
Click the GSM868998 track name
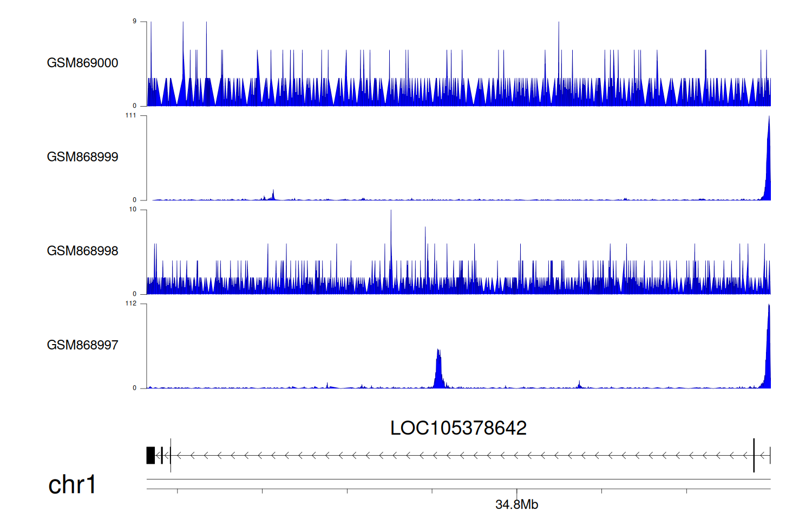tap(82, 251)
